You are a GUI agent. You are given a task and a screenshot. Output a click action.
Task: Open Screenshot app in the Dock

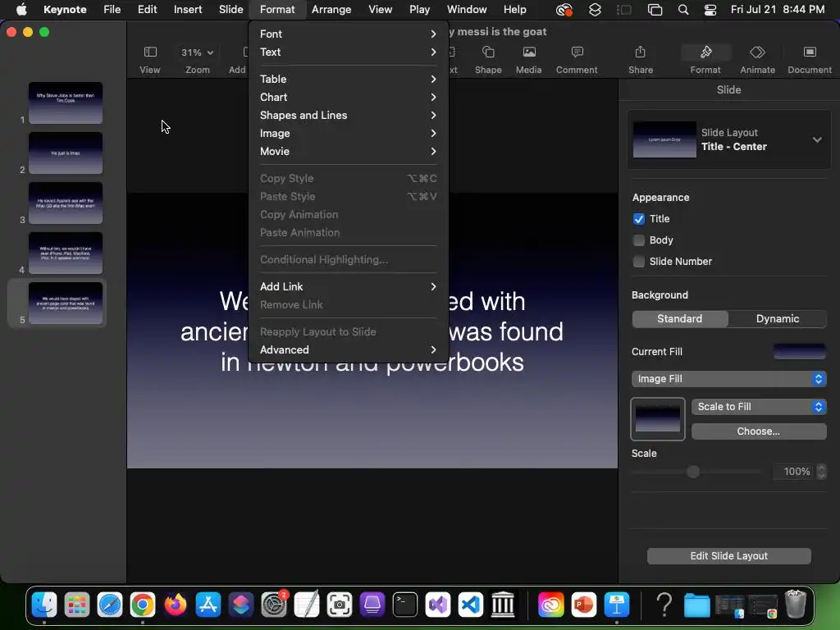(x=340, y=605)
